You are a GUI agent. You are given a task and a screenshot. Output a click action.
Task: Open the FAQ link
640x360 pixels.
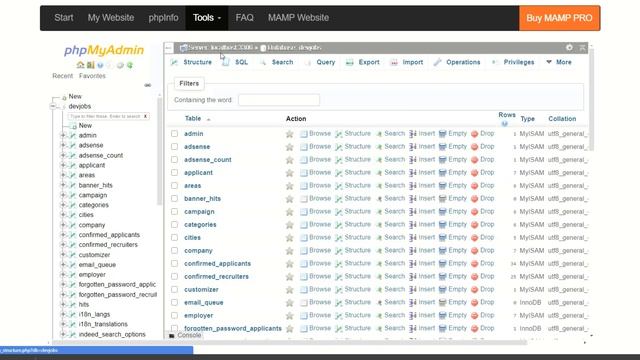(x=244, y=18)
